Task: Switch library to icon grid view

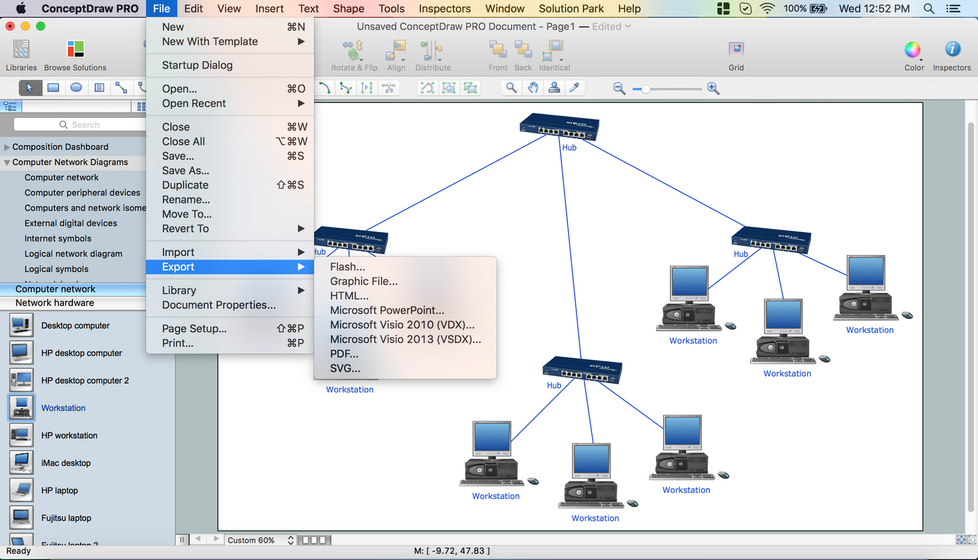Action: (141, 106)
